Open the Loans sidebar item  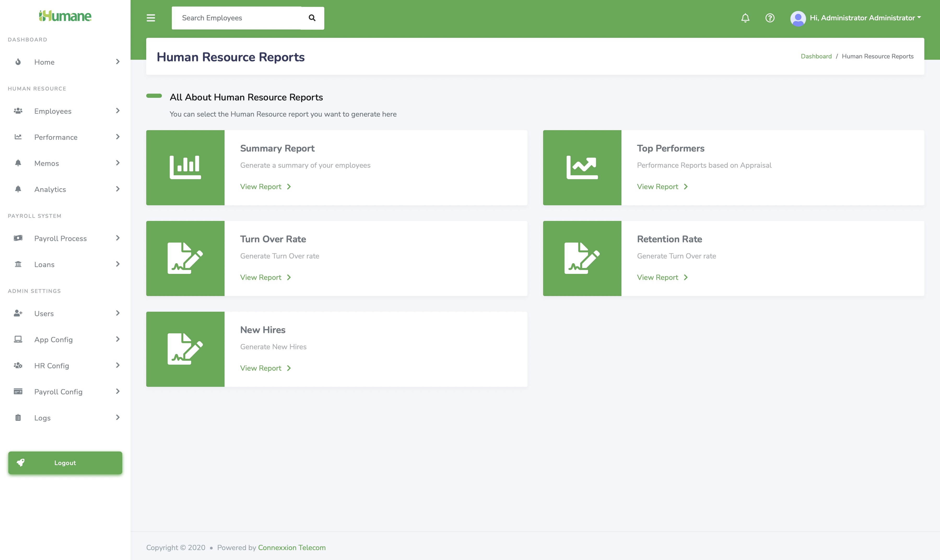(44, 264)
